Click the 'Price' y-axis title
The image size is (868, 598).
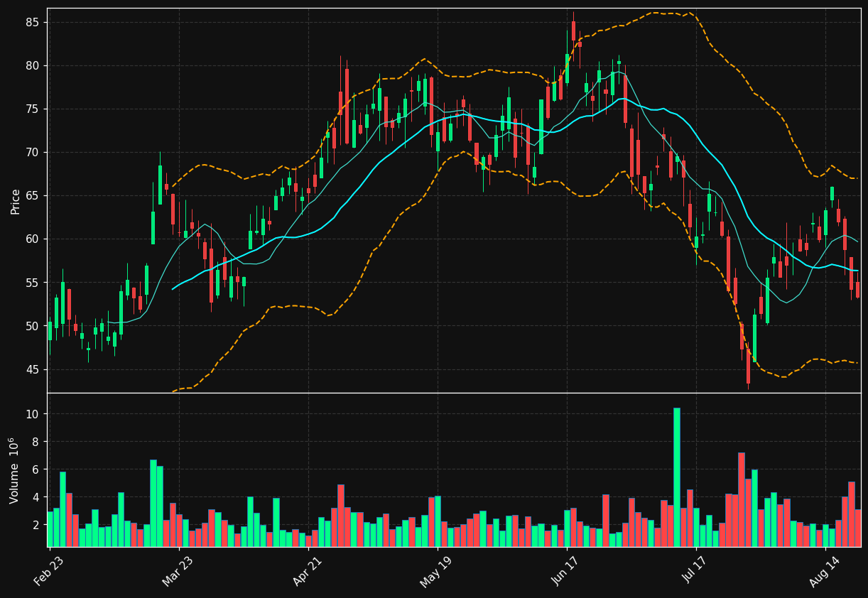click(x=15, y=201)
